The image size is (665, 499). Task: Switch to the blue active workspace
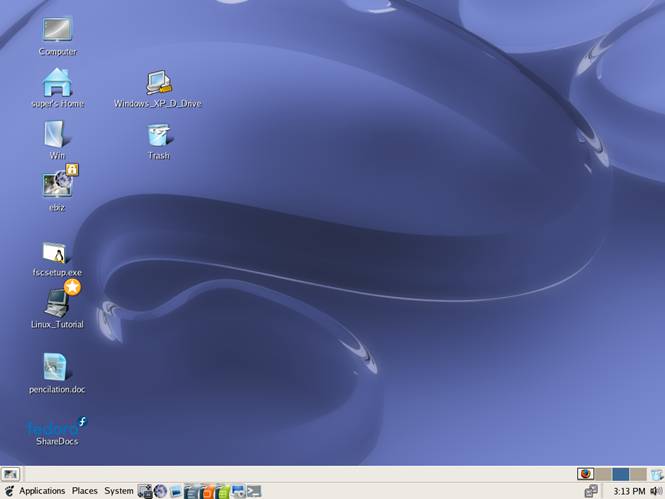click(x=621, y=474)
